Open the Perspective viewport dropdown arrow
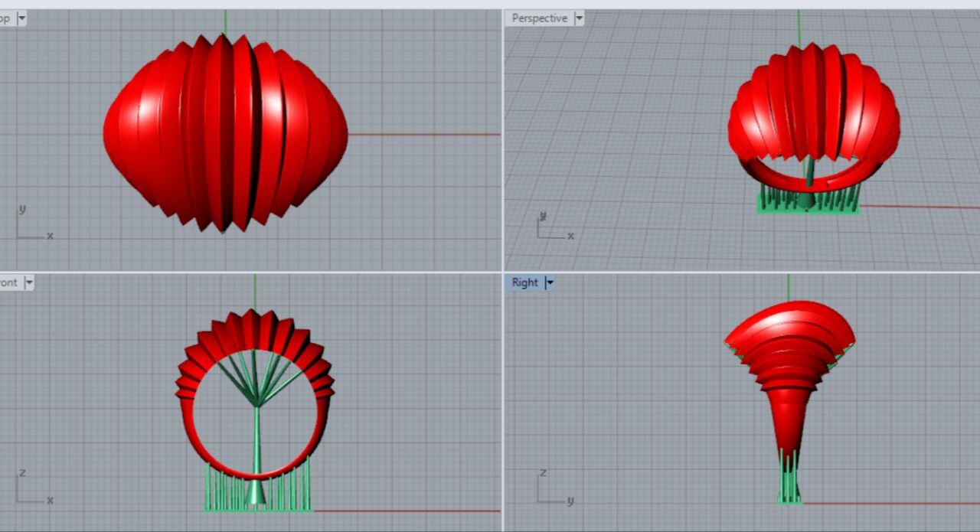Image resolution: width=980 pixels, height=532 pixels. [x=579, y=18]
